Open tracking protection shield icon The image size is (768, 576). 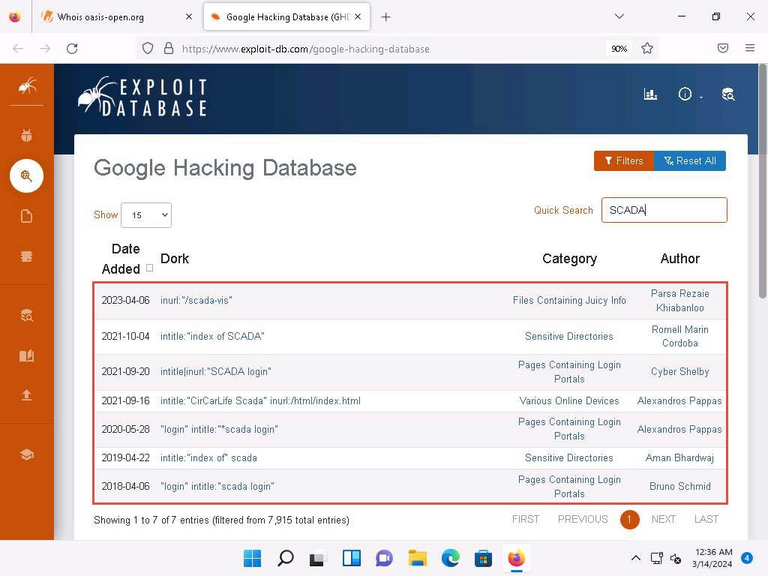click(147, 48)
